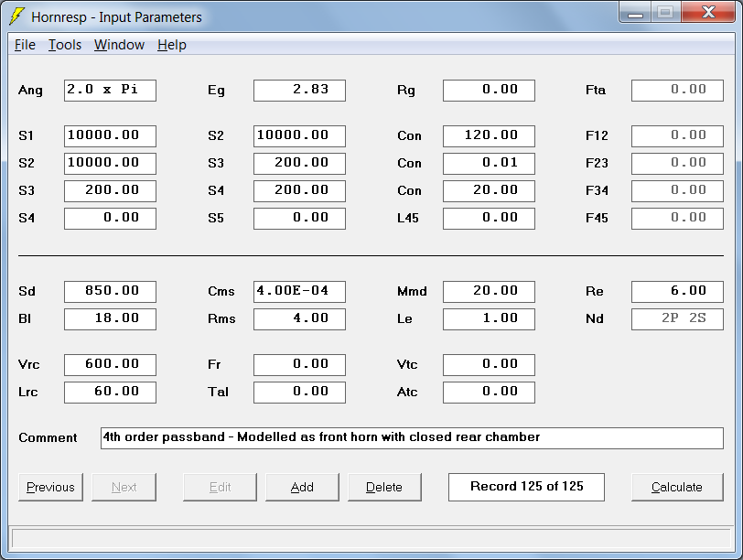Click the Record 125 of 125 box
The image size is (743, 560).
526,487
